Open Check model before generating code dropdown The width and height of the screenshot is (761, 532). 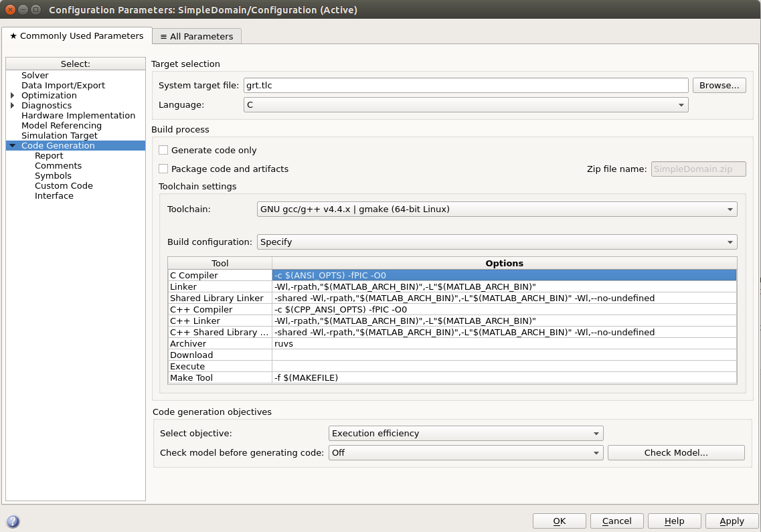[596, 452]
